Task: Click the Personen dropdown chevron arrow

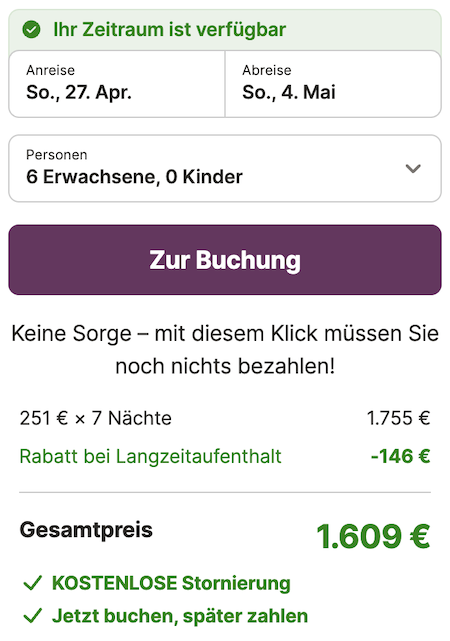Action: pyautogui.click(x=413, y=168)
